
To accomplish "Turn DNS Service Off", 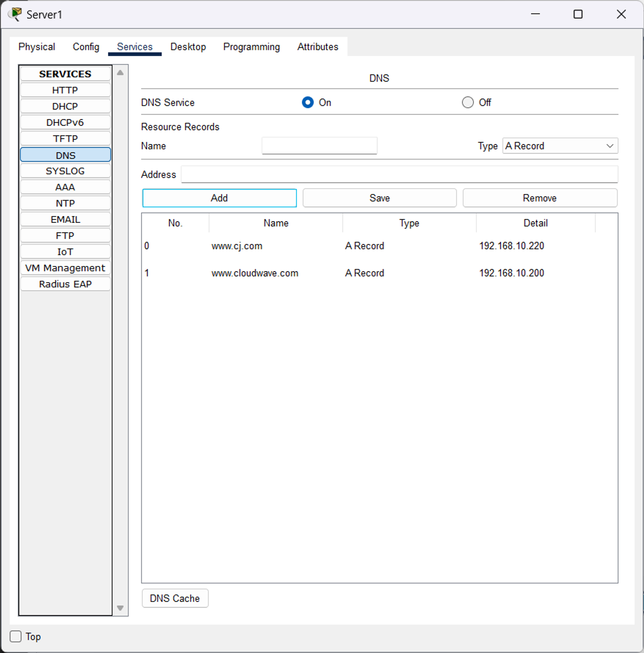I will pyautogui.click(x=468, y=102).
